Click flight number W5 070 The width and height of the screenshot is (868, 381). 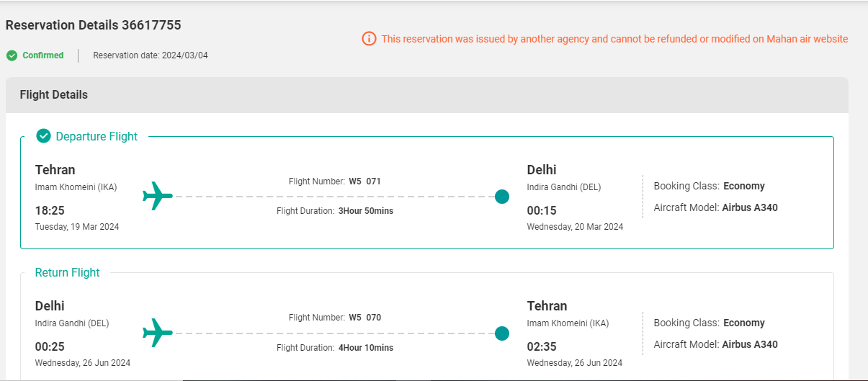[x=364, y=318]
